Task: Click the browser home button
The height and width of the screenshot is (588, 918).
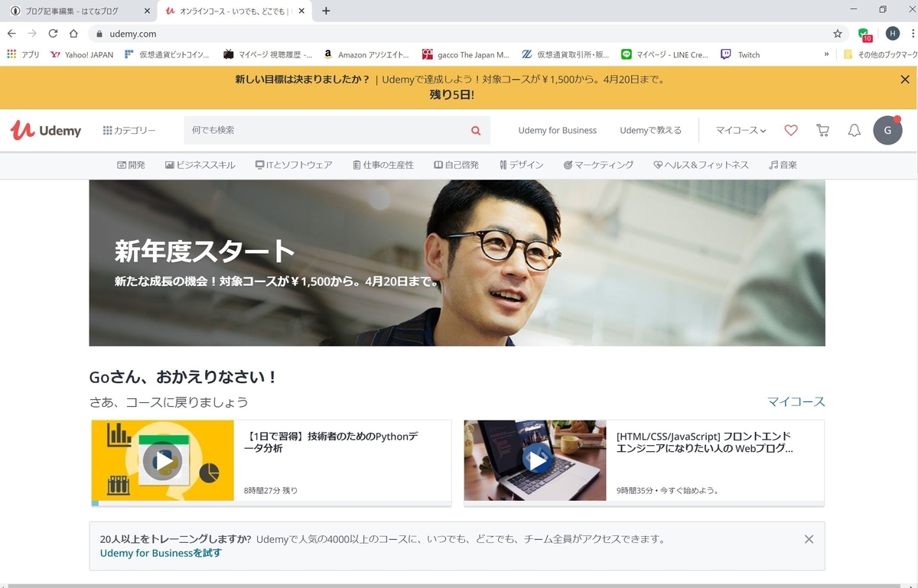Action: [73, 34]
